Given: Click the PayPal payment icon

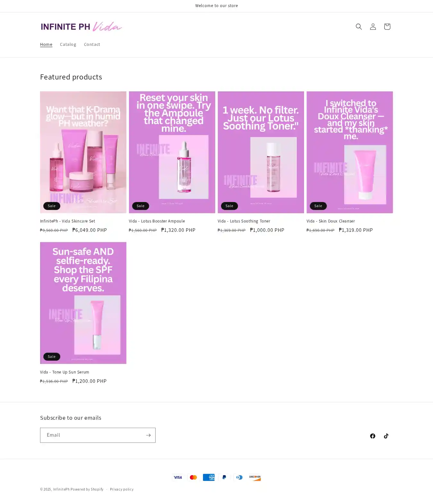Looking at the screenshot, I should 224,477.
